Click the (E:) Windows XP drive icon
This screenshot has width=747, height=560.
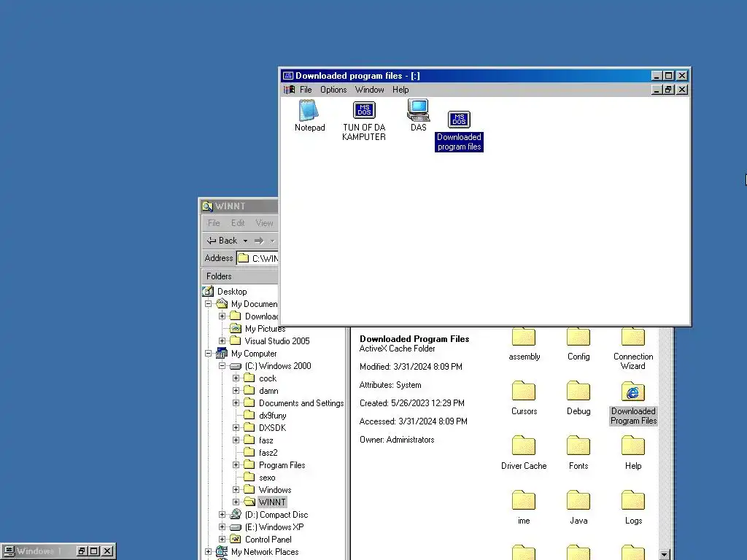[x=236, y=527]
